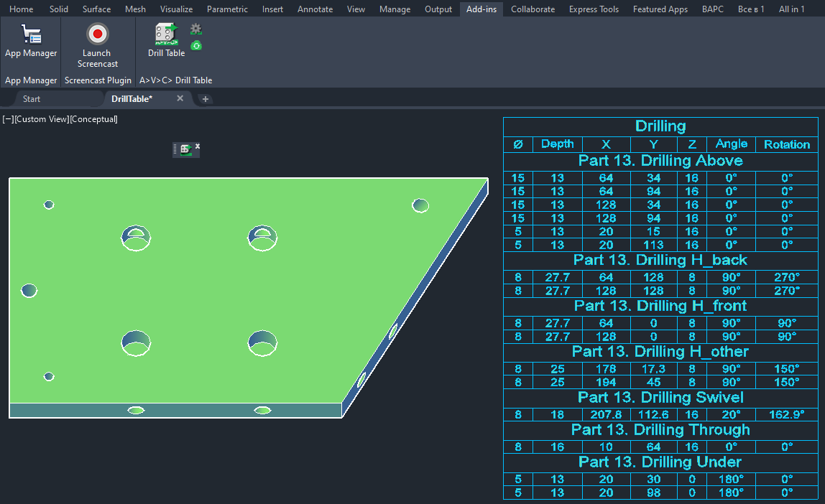The height and width of the screenshot is (504, 825).
Task: Open the Custom View dropdown menu
Action: [x=41, y=119]
